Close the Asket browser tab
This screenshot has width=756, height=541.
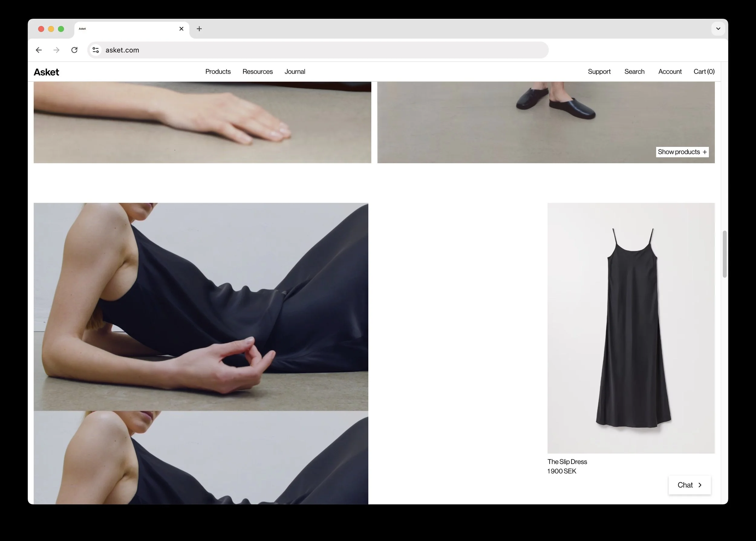point(181,29)
